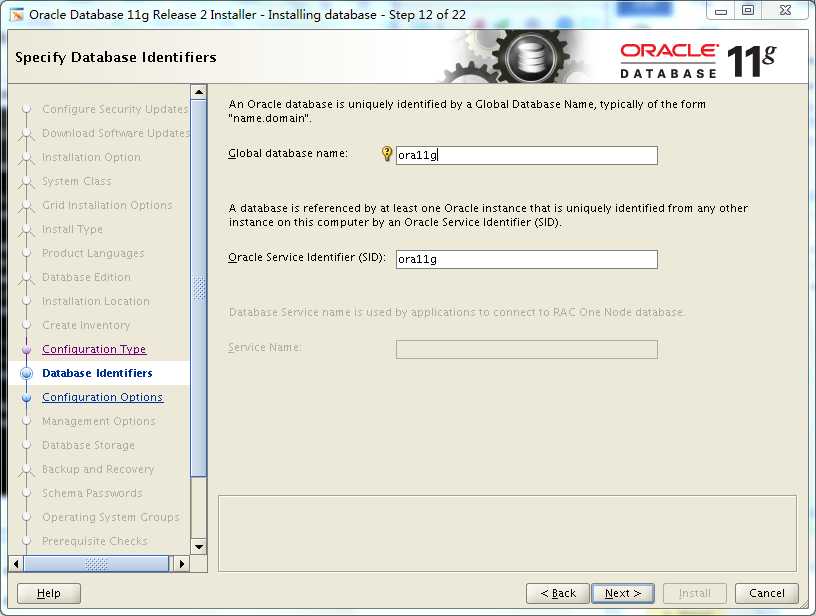The height and width of the screenshot is (616, 816).
Task: Click the Global database name field
Action: pyautogui.click(x=527, y=155)
